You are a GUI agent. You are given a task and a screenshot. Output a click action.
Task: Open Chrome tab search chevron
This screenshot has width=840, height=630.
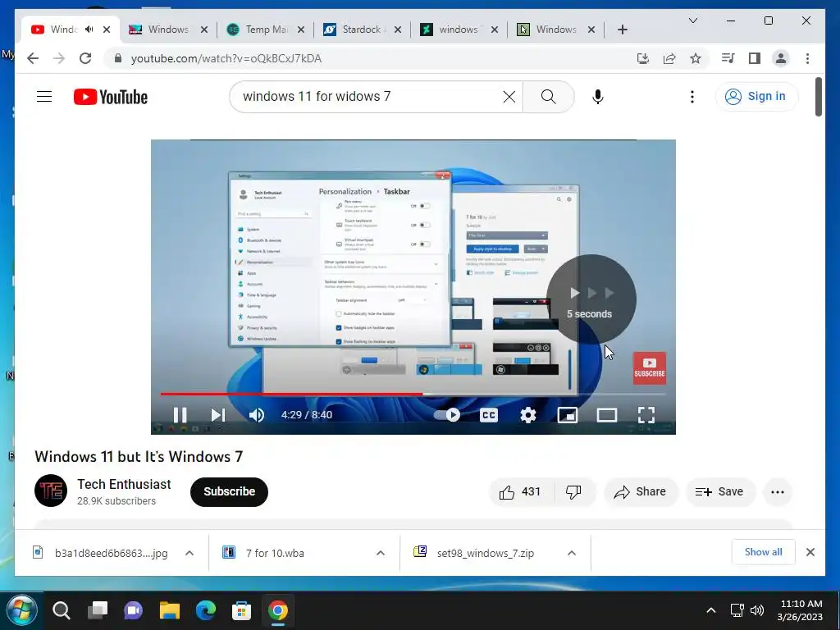click(692, 21)
